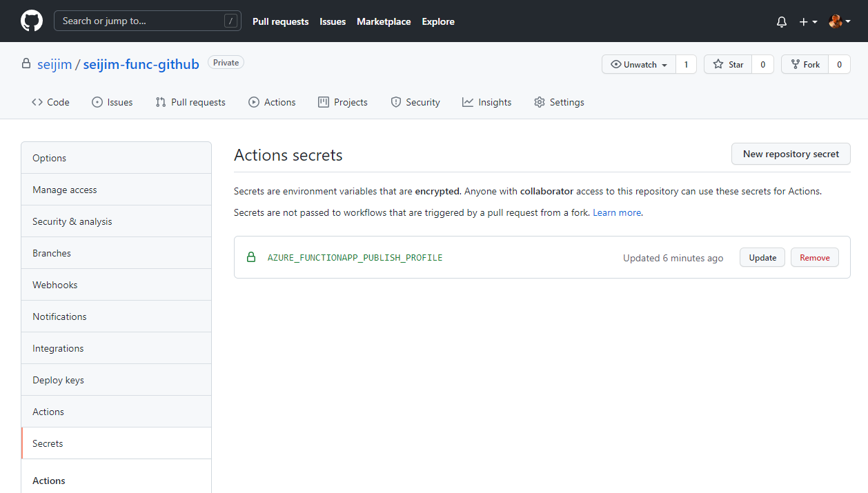Open the Projects board icon
This screenshot has width=868, height=493.
click(322, 101)
